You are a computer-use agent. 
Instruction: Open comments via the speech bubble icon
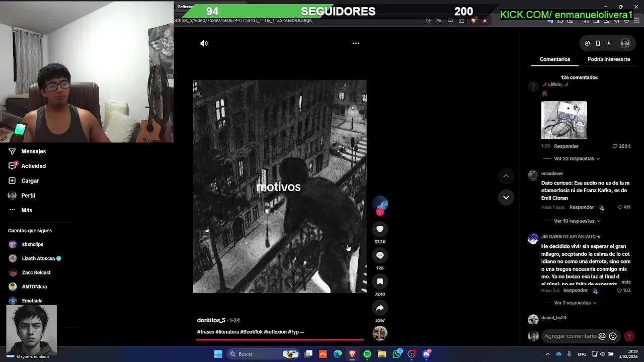coord(380,255)
